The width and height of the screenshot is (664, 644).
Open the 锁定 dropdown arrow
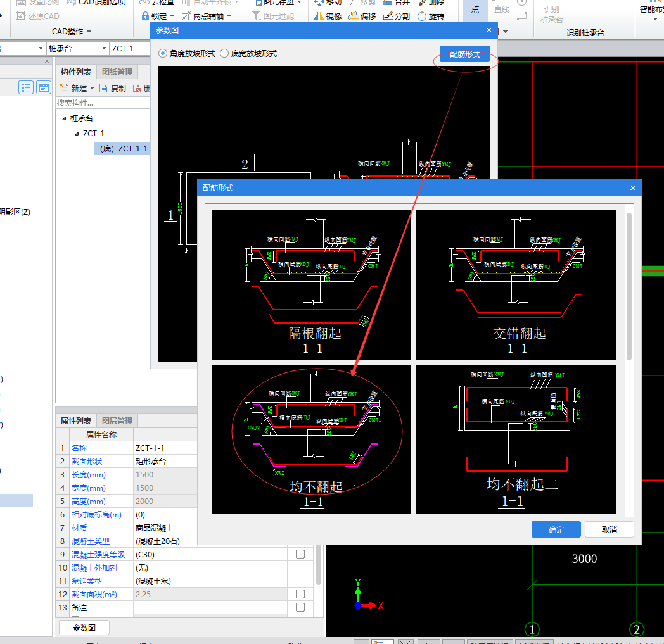tap(172, 16)
